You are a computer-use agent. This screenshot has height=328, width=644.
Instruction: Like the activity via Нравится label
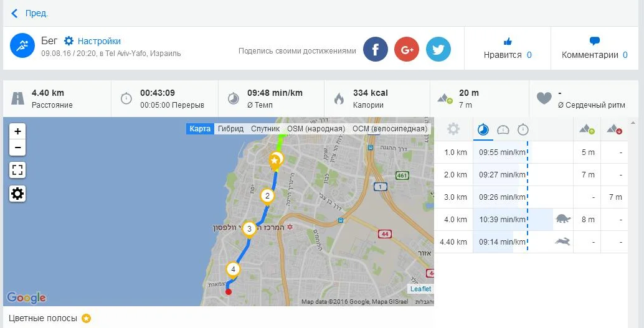coord(503,55)
